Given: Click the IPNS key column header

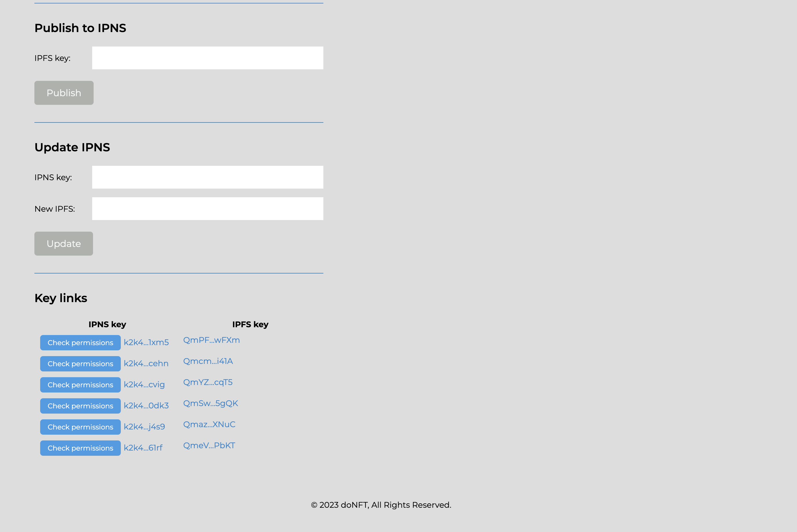Looking at the screenshot, I should click(x=107, y=324).
